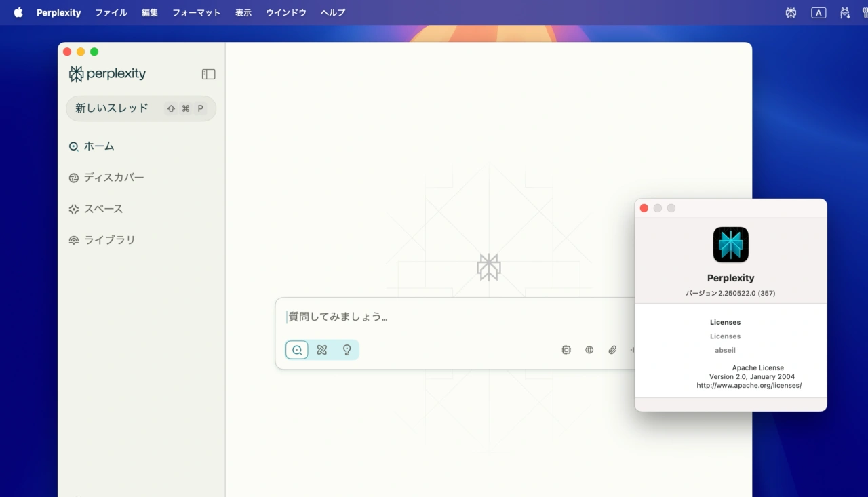
Task: Click the paperclip attach file icon
Action: click(612, 350)
